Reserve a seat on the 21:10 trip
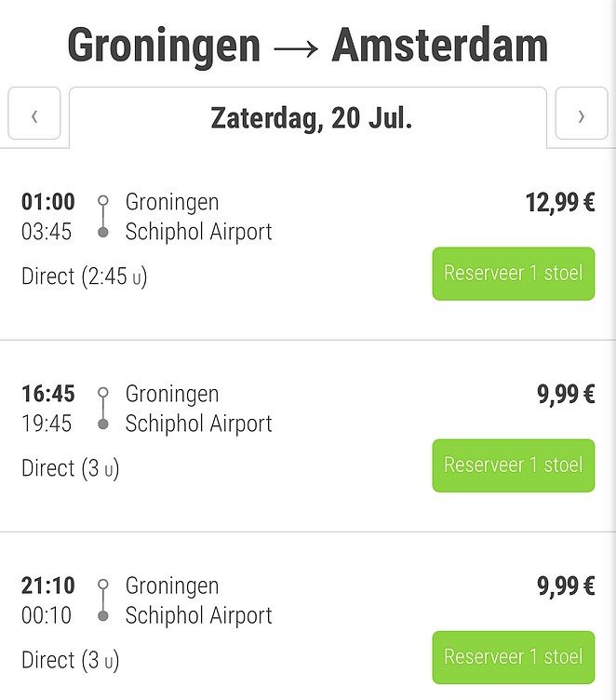This screenshot has height=700, width=616. pos(513,657)
